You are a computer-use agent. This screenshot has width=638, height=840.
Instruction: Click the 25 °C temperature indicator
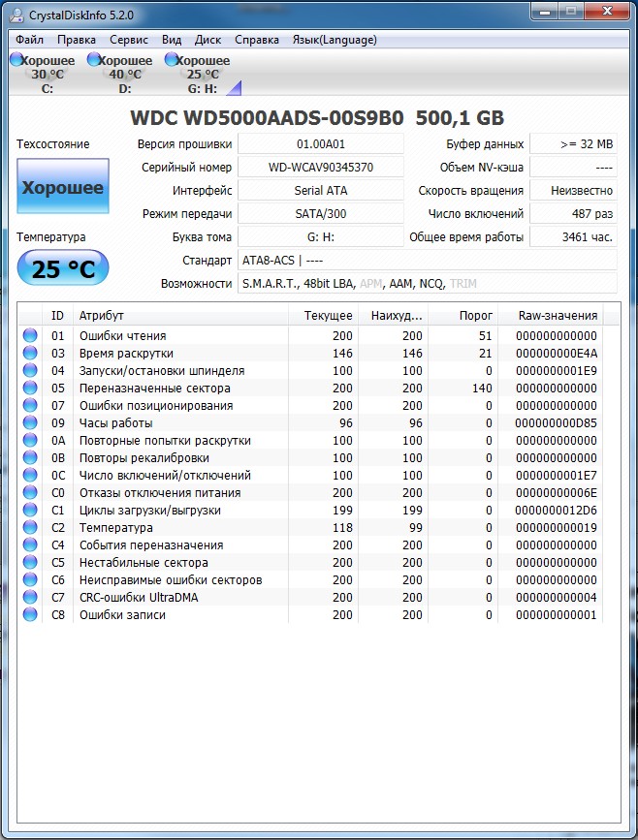(x=63, y=267)
